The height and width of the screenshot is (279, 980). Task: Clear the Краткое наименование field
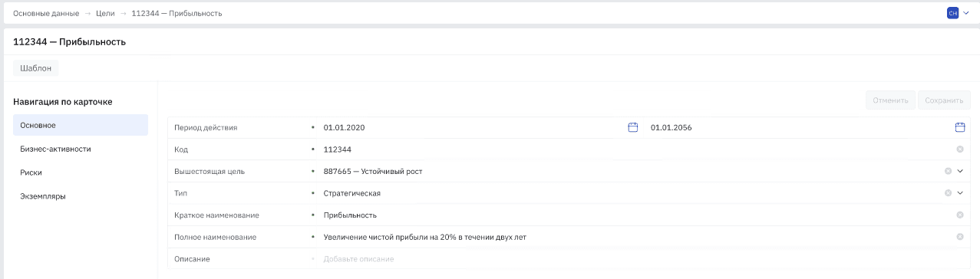[960, 215]
